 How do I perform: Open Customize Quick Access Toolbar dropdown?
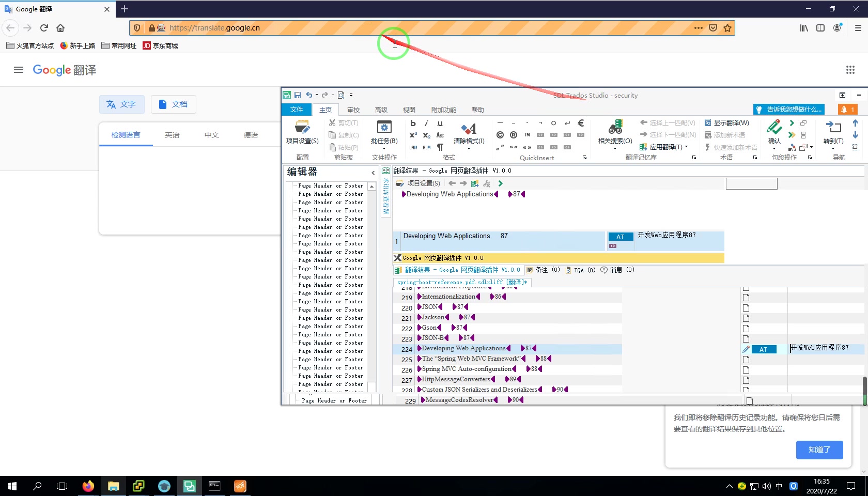coord(351,95)
